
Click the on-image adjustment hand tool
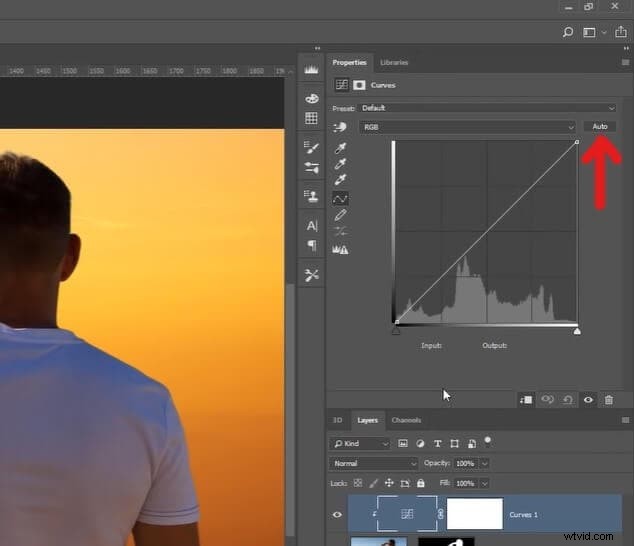pyautogui.click(x=340, y=127)
